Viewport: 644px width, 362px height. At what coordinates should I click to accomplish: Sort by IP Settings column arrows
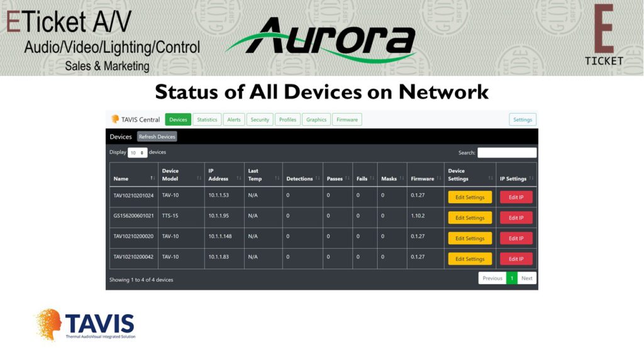(531, 178)
